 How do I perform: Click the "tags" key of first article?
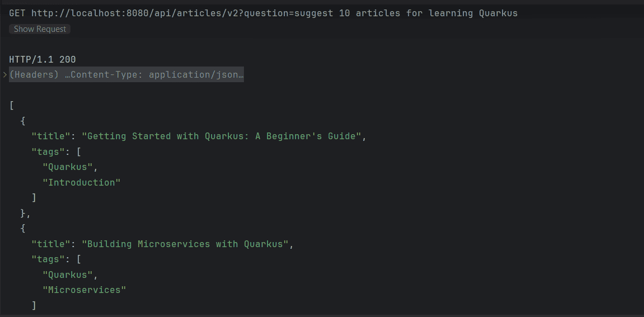click(48, 152)
